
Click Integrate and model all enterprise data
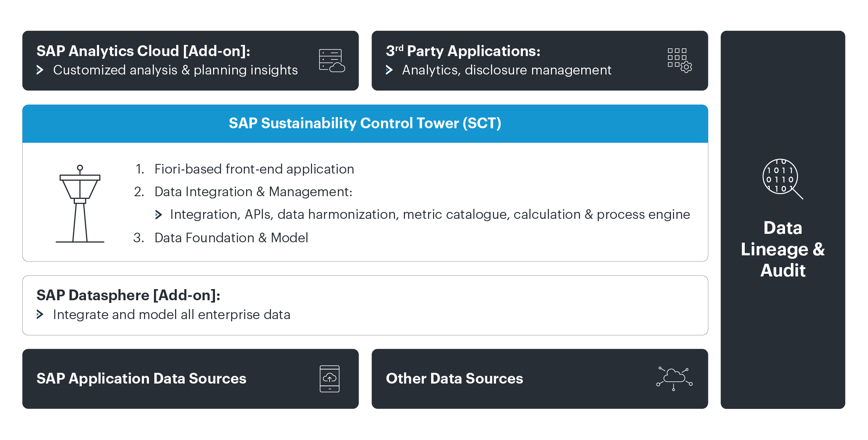coord(172,314)
